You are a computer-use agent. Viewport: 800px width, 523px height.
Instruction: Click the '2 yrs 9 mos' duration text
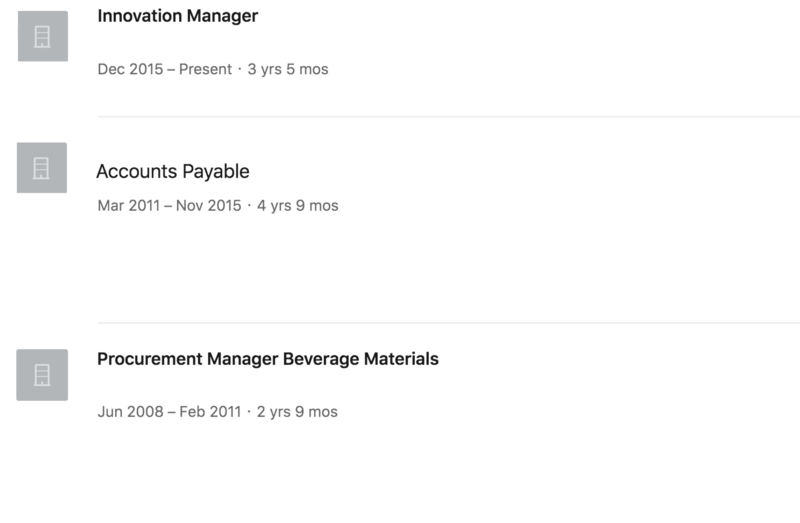tap(297, 412)
